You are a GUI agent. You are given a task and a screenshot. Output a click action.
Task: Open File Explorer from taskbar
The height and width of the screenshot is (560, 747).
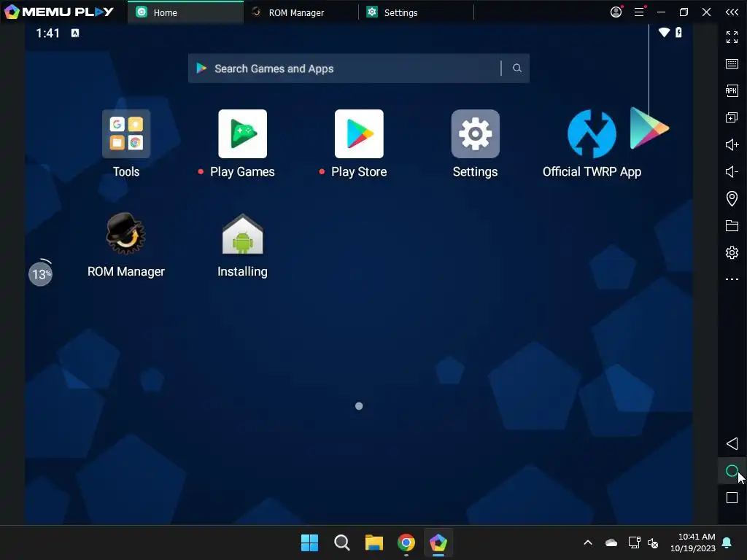374,542
